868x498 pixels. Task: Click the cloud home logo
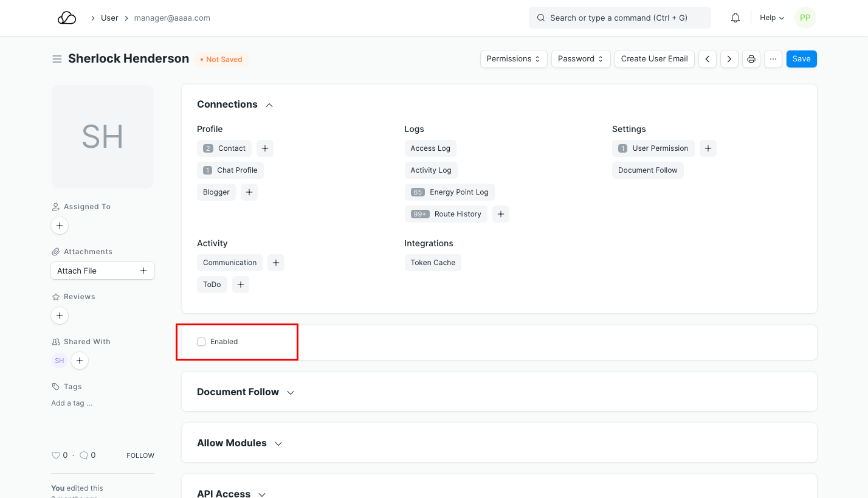[x=67, y=18]
